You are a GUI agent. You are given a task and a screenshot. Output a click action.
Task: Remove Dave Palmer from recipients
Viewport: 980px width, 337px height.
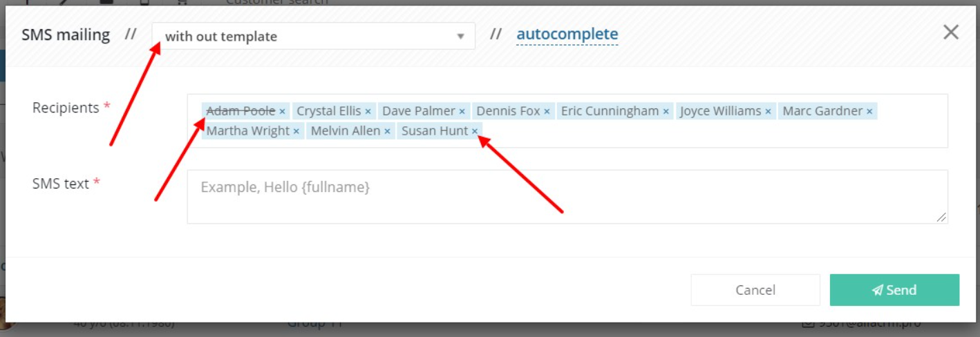click(462, 111)
